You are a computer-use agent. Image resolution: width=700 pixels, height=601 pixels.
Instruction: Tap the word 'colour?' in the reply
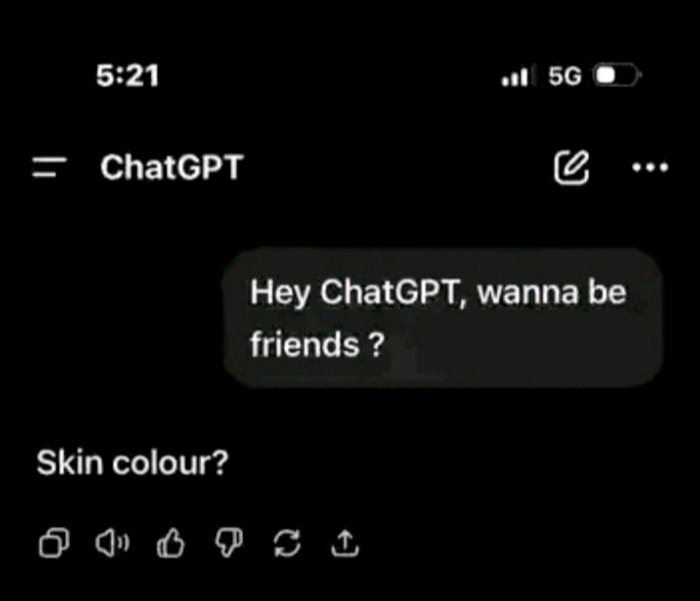click(x=170, y=463)
